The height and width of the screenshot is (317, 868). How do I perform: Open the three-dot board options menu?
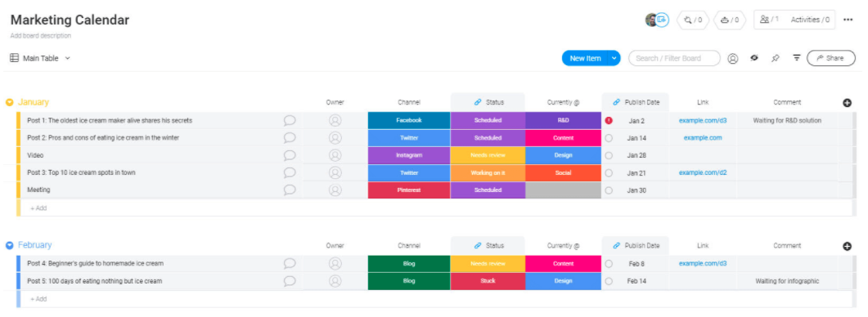pos(848,20)
